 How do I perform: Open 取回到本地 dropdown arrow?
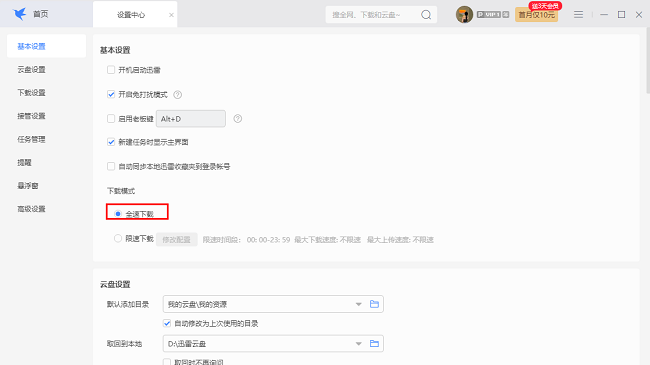click(x=359, y=343)
